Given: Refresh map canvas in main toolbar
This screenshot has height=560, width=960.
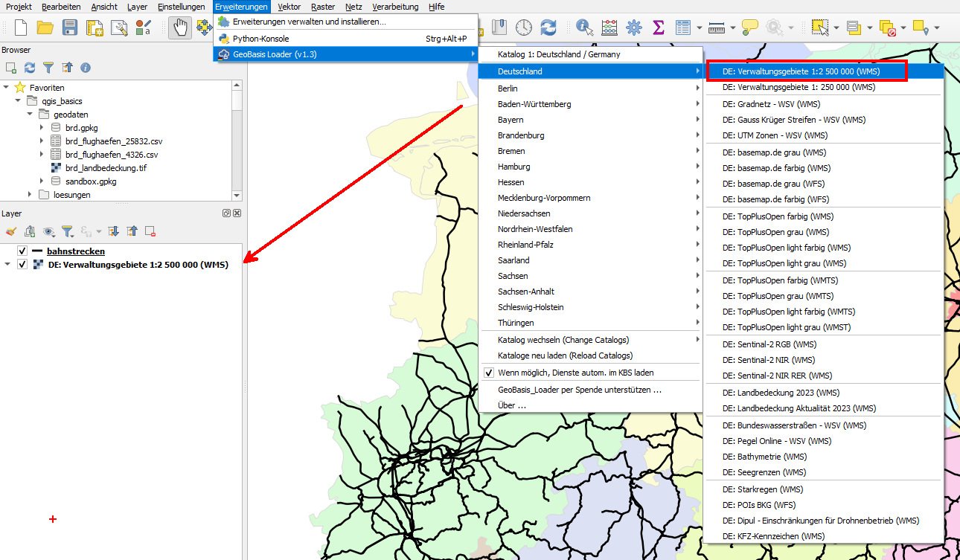Looking at the screenshot, I should tap(548, 28).
